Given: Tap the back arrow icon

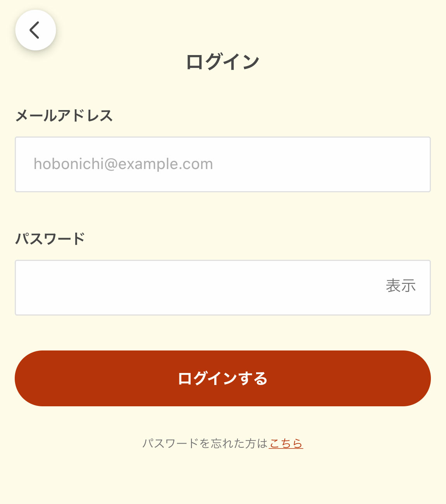Looking at the screenshot, I should (35, 30).
